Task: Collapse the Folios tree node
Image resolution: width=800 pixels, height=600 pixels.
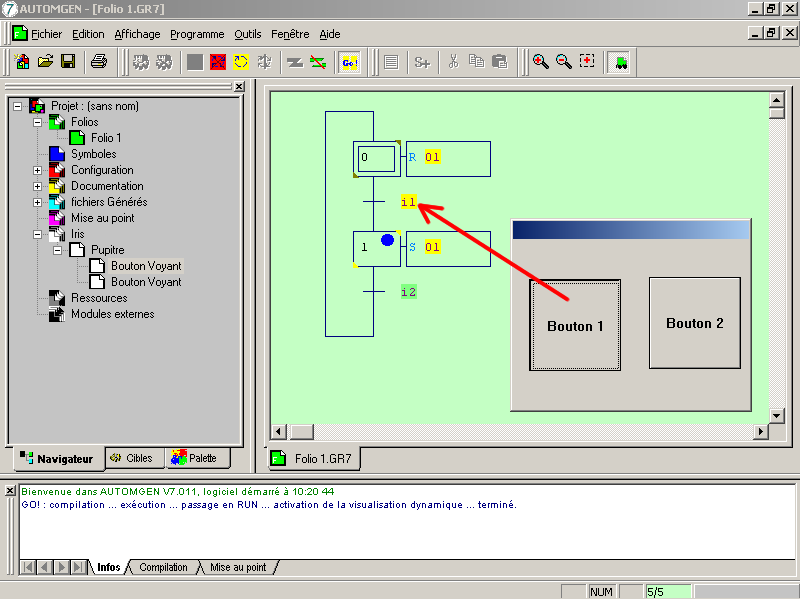Action: coord(38,122)
